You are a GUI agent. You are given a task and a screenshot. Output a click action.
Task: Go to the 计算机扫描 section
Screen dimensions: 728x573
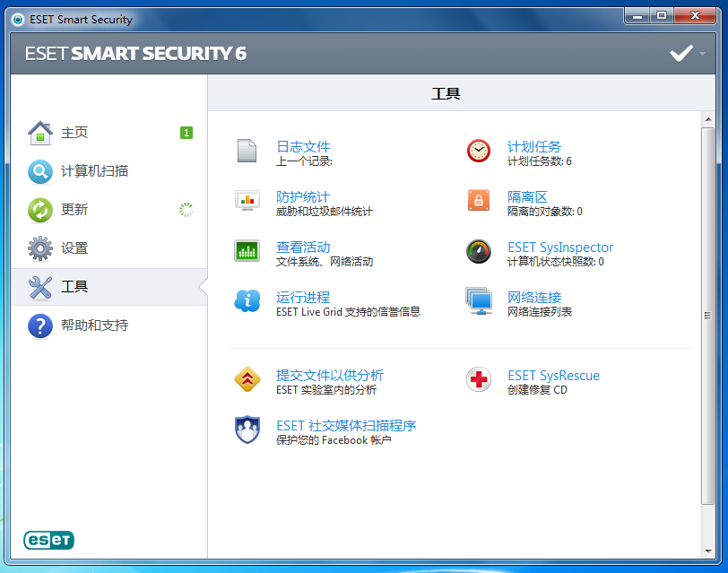coord(108,171)
